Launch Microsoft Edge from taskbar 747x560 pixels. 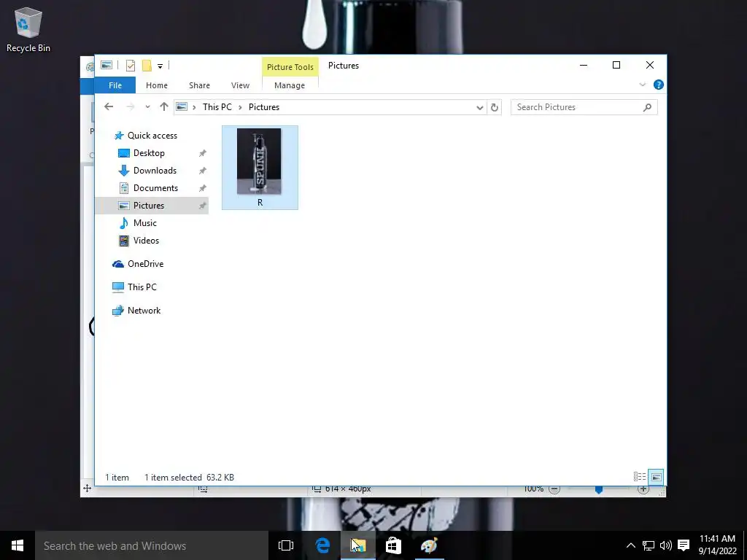point(322,545)
